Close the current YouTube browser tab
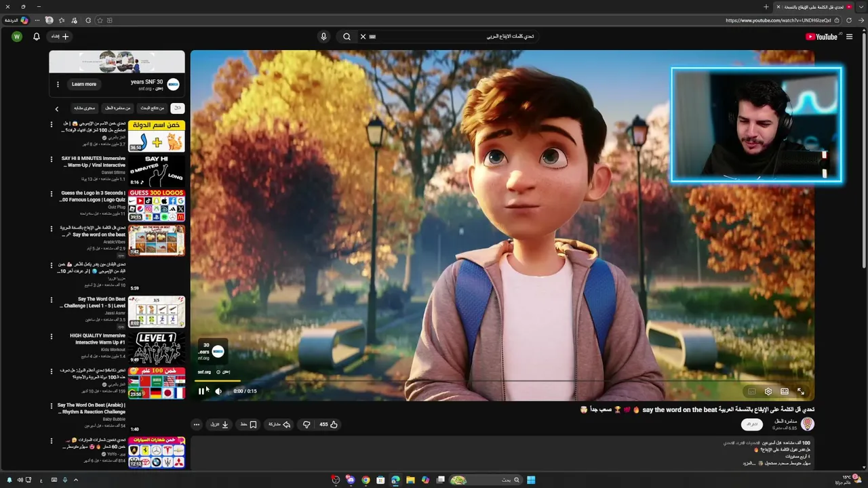Image resolution: width=868 pixels, height=488 pixels. pyautogui.click(x=778, y=7)
